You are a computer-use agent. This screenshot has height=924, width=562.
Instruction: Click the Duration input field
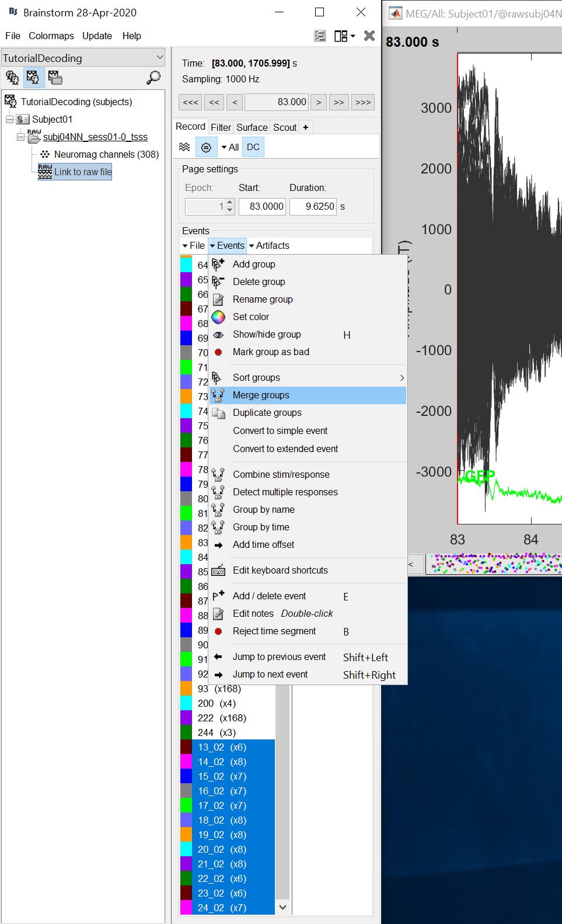pos(313,207)
